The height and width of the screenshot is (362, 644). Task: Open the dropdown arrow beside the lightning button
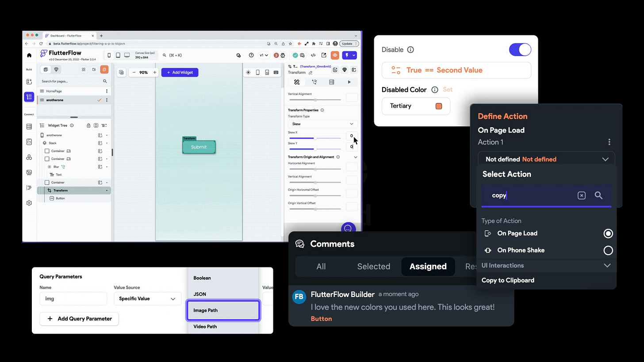[354, 55]
